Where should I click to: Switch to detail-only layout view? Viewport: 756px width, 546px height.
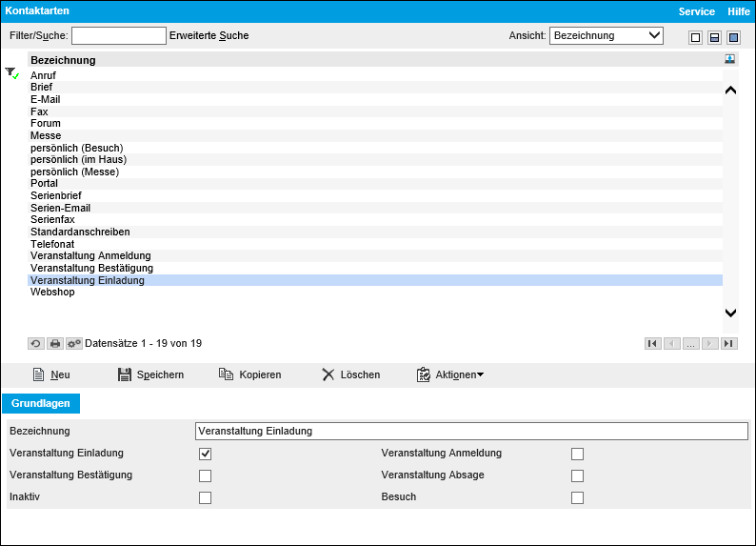click(733, 37)
